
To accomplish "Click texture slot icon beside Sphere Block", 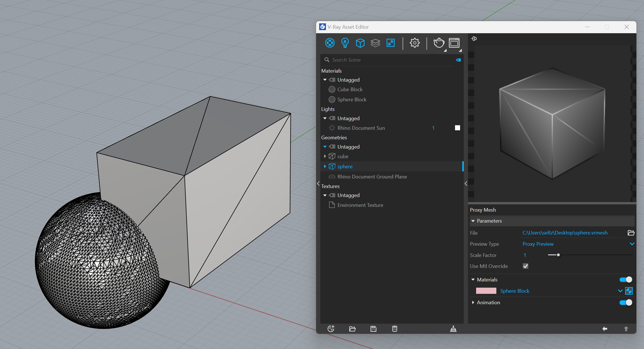I will point(629,291).
